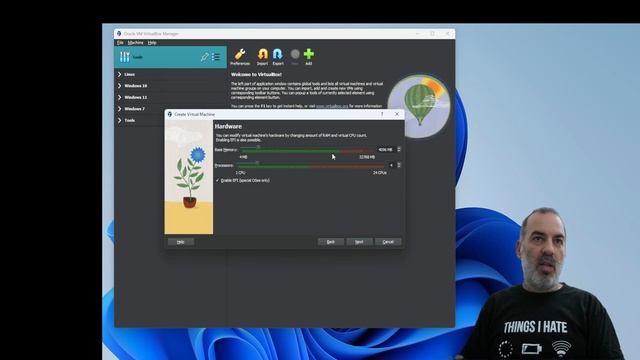Open the File menu
Viewport: 640px width, 360px height.
click(120, 42)
